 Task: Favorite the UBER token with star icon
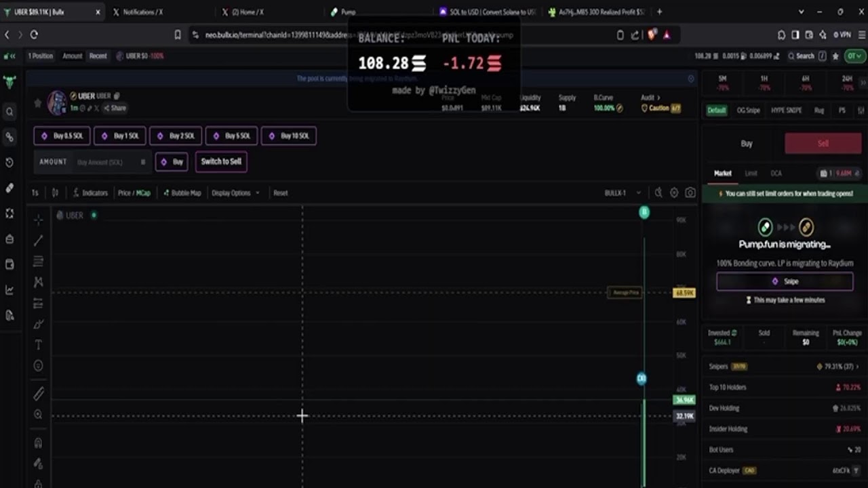37,103
